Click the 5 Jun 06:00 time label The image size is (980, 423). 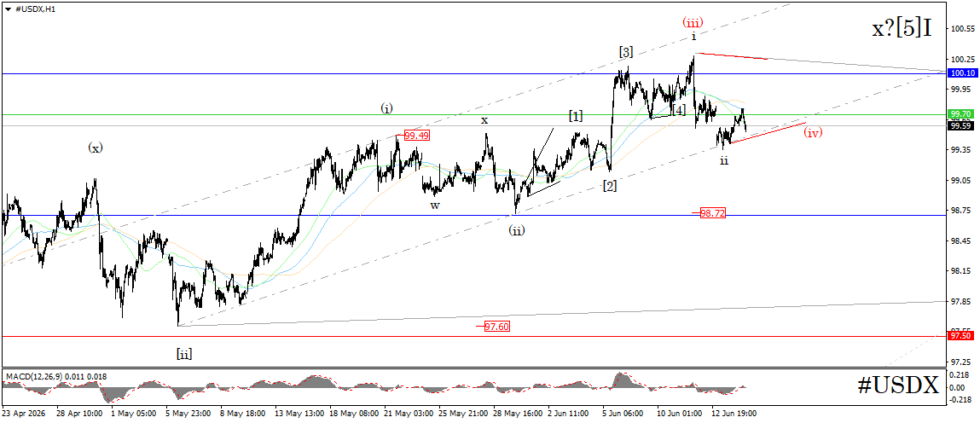[x=623, y=414]
